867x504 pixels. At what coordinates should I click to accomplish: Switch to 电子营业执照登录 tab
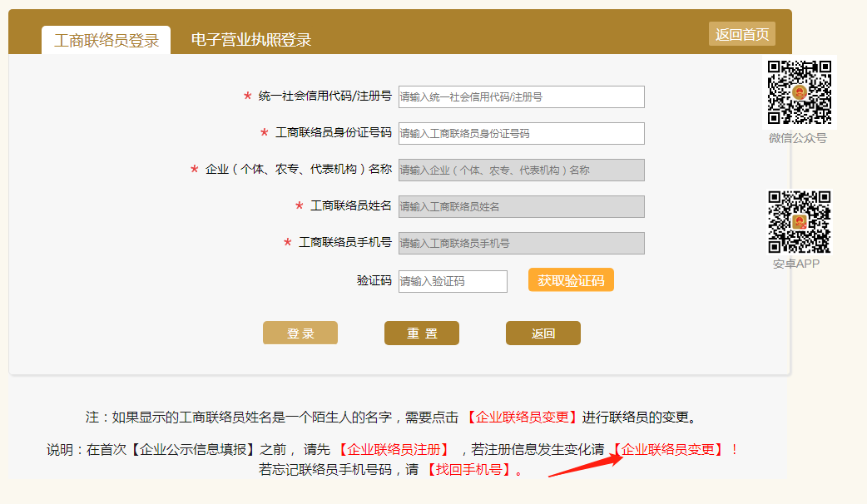coord(251,40)
